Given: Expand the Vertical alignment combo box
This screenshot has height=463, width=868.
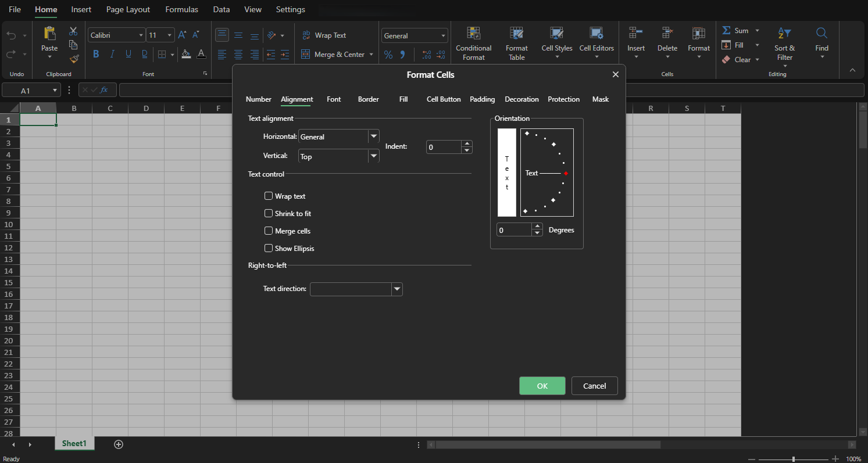Looking at the screenshot, I should coord(373,156).
